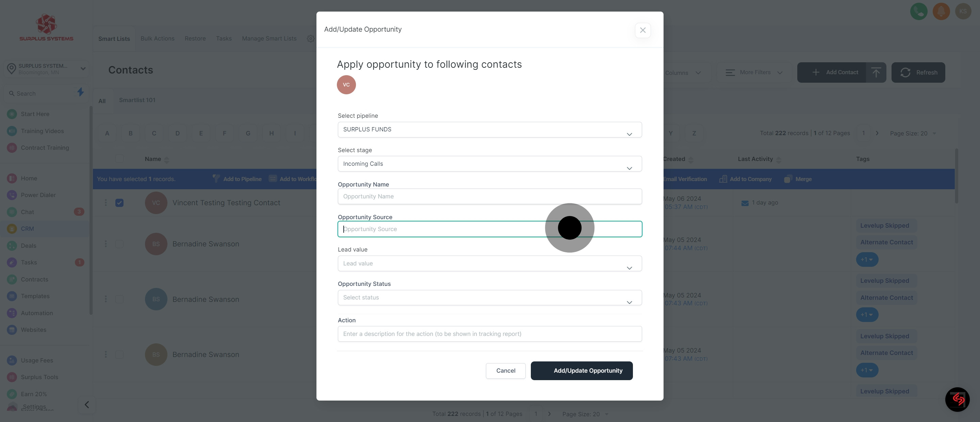Screen dimensions: 980x422
Task: Close the Add/Update Opportunity dialog
Action: tap(642, 30)
